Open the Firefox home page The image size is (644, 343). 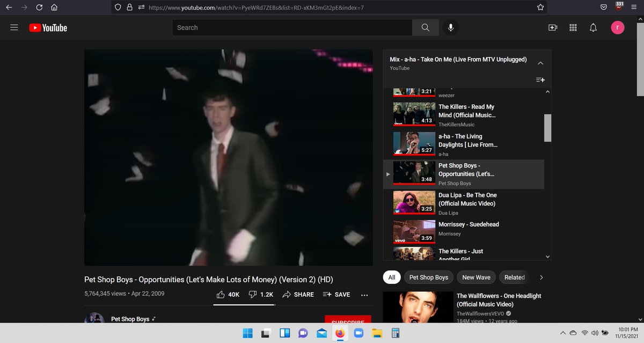[x=54, y=8]
